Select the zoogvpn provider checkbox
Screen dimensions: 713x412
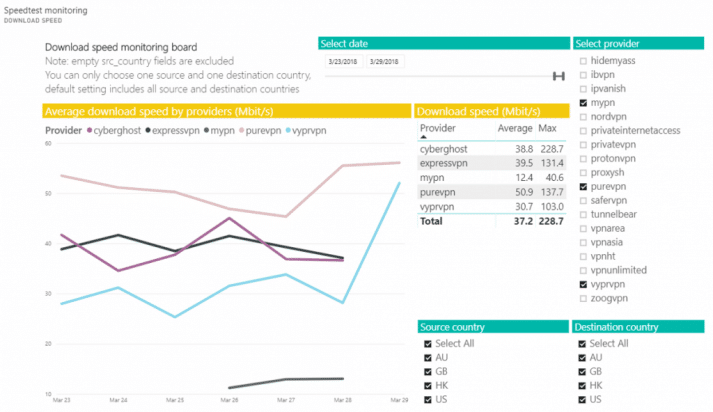click(x=583, y=299)
